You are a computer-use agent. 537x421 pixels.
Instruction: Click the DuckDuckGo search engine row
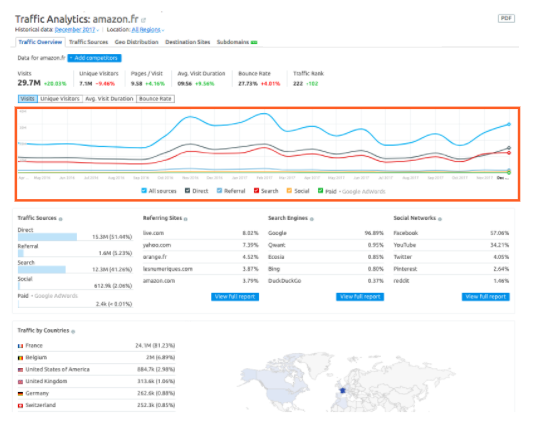click(x=326, y=281)
